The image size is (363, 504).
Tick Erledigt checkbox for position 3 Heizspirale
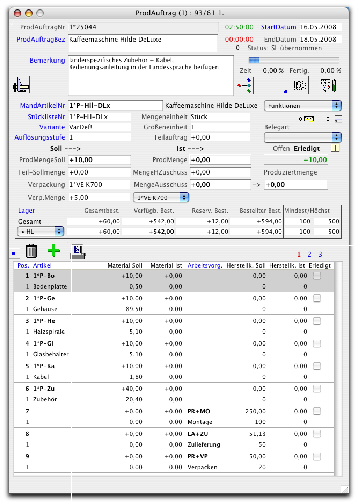pos(317,321)
